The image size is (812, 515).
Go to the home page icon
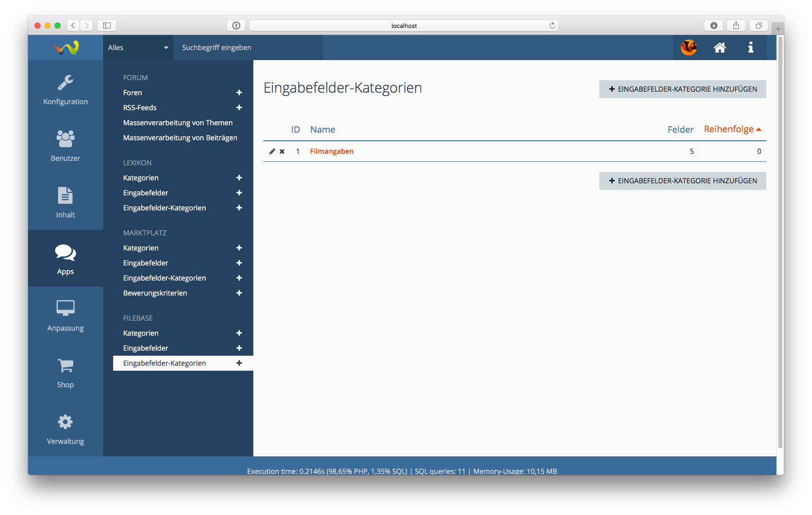(719, 48)
